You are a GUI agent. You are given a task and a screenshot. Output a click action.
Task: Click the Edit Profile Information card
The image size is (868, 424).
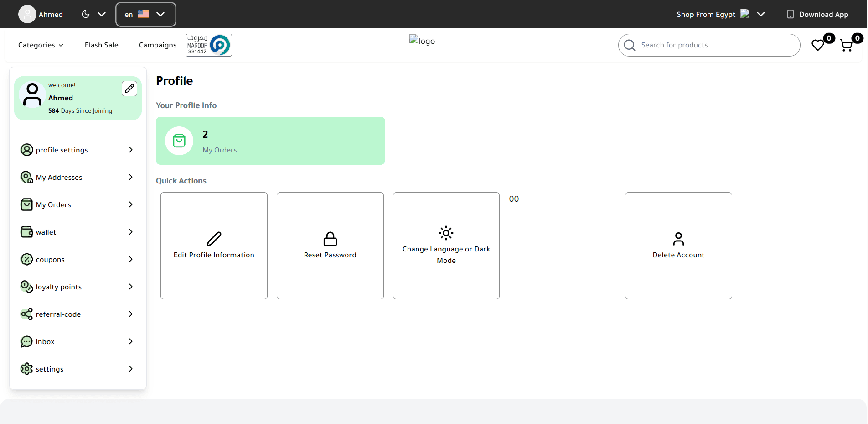point(214,246)
